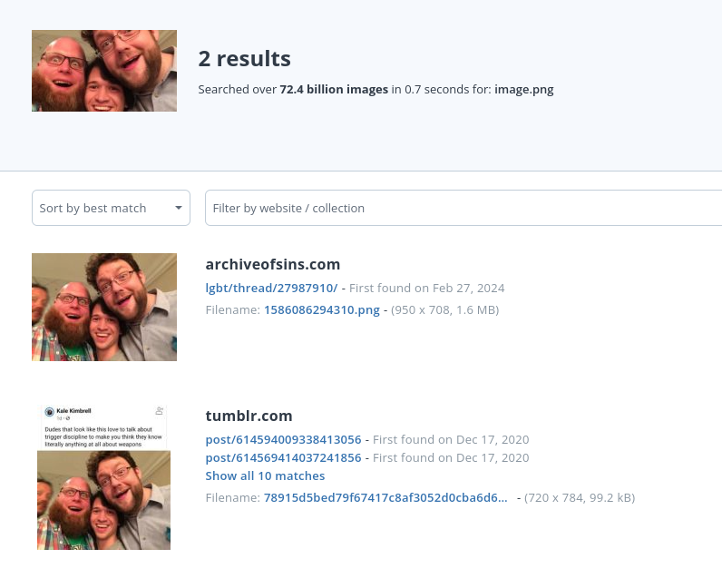This screenshot has height=588, width=722.
Task: Open the Sort by best match dropdown
Action: [x=111, y=208]
